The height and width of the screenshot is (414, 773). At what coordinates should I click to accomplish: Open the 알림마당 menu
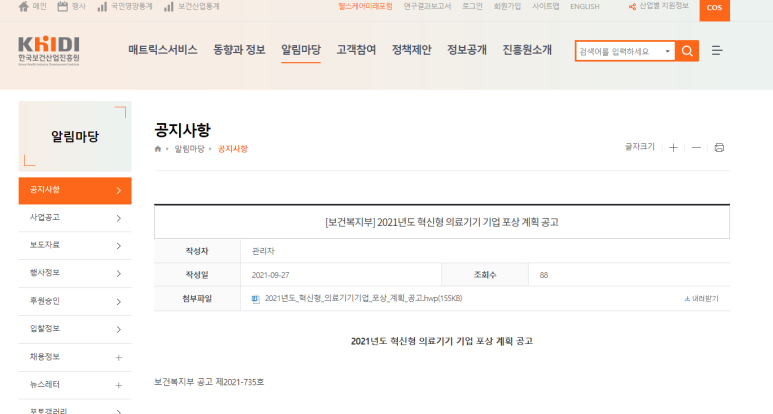301,50
